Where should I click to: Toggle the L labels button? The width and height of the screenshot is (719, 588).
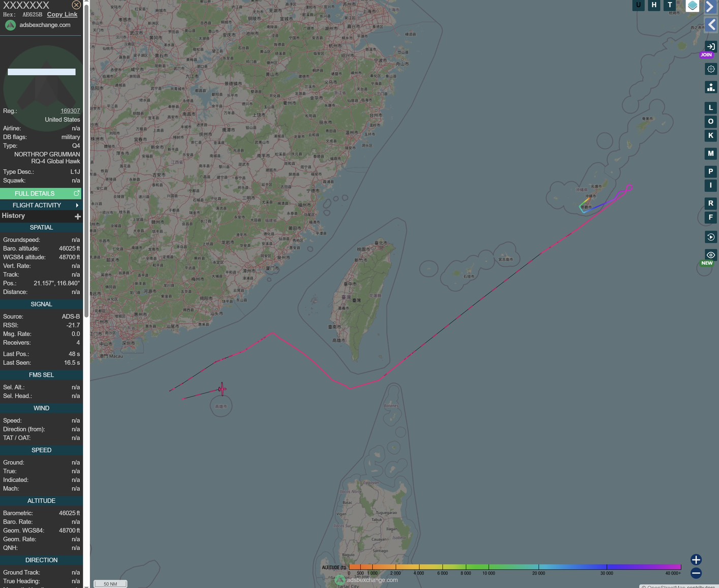tap(710, 108)
